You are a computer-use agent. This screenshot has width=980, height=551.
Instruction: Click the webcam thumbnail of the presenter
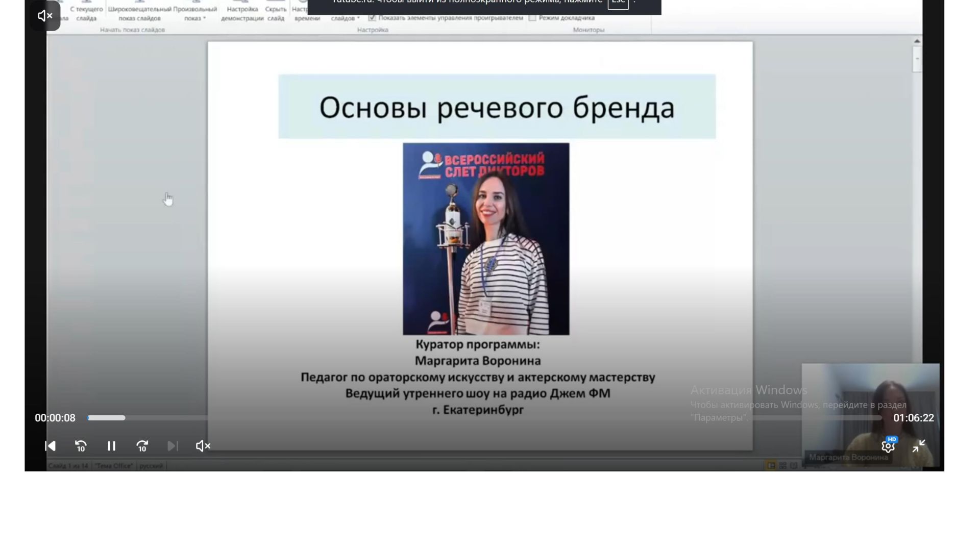tap(871, 415)
